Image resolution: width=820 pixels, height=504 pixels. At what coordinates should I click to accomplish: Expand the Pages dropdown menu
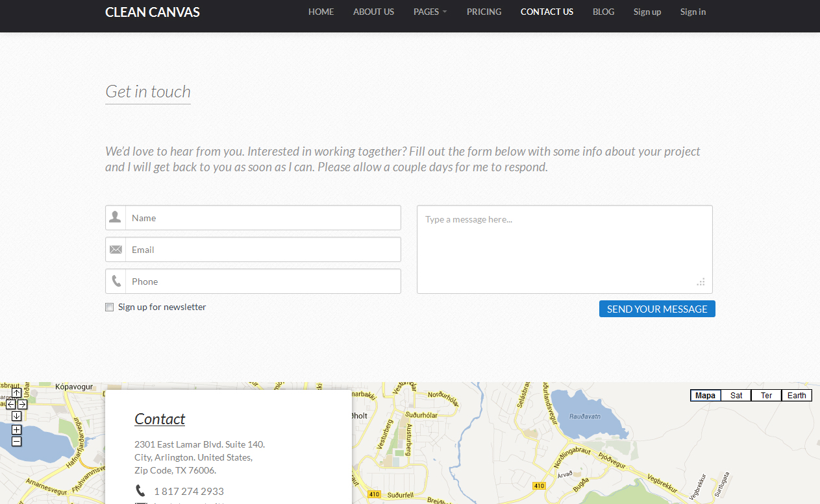pyautogui.click(x=430, y=12)
